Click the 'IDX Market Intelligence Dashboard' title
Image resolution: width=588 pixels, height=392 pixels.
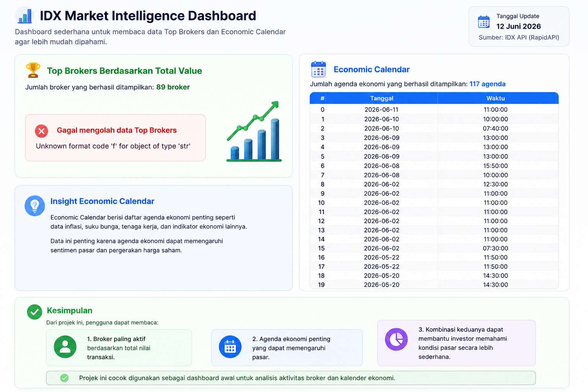(148, 16)
